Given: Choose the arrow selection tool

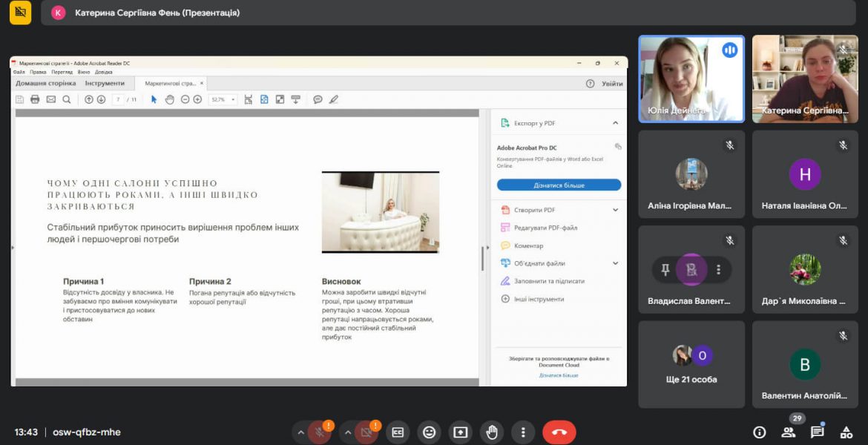Looking at the screenshot, I should coord(154,99).
